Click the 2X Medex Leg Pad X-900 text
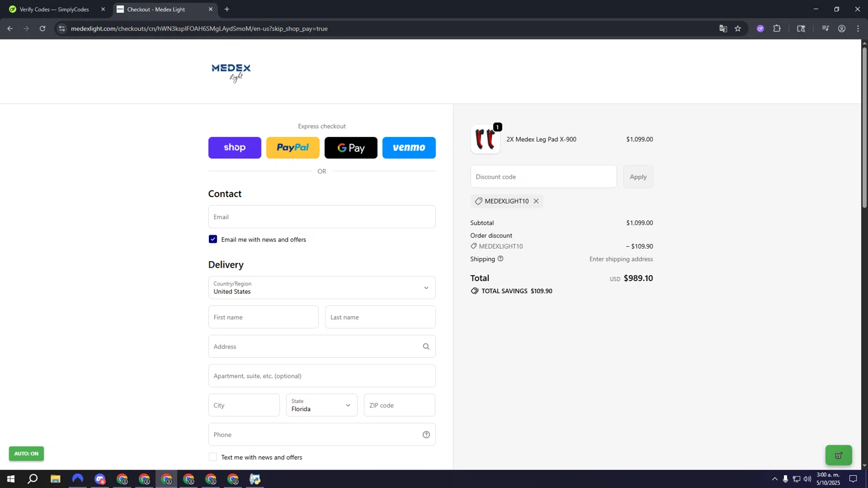Image resolution: width=868 pixels, height=488 pixels. pyautogui.click(x=541, y=139)
